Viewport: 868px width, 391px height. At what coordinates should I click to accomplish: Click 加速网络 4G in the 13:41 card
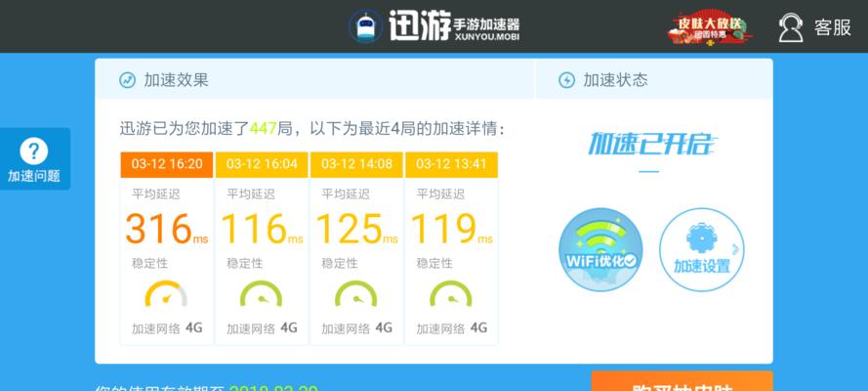point(452,328)
